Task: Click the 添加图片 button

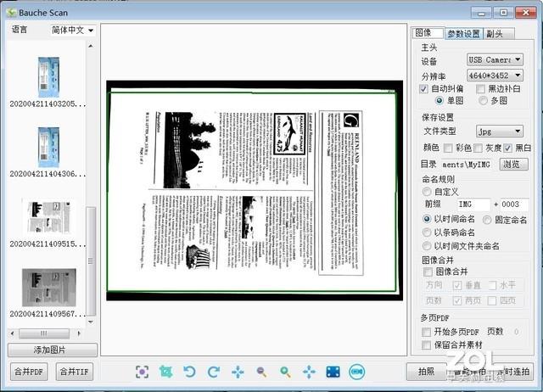Action: (x=53, y=350)
